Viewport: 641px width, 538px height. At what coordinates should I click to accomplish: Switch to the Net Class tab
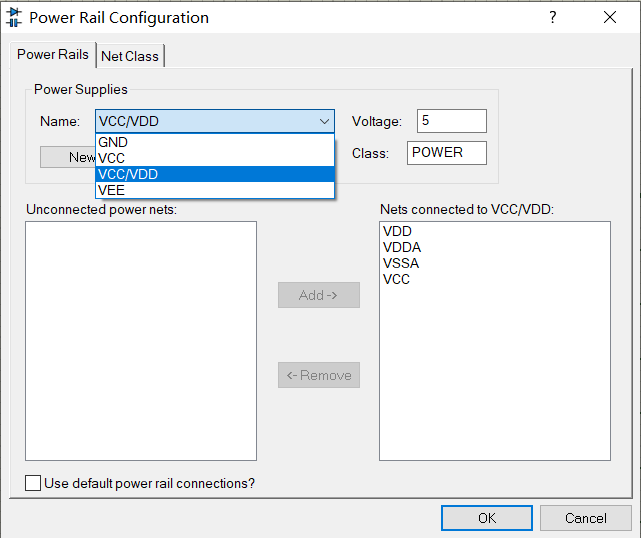tap(130, 56)
